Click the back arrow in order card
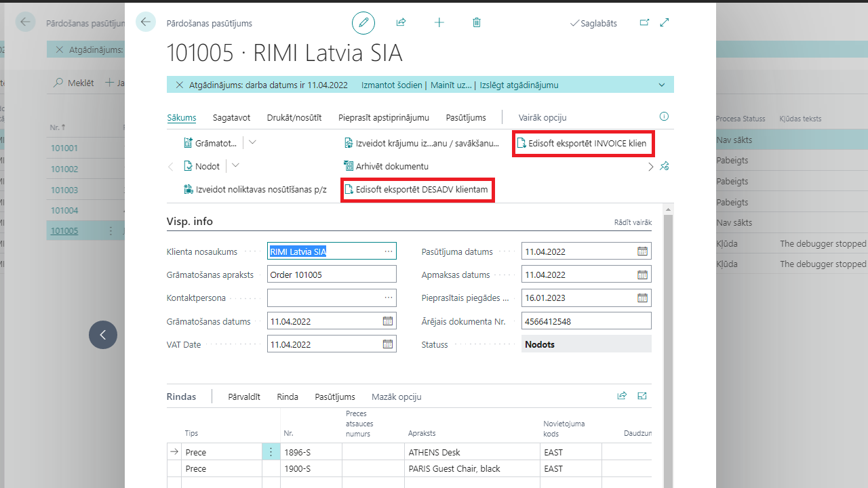Screen dimensions: 868x488 coord(146,22)
